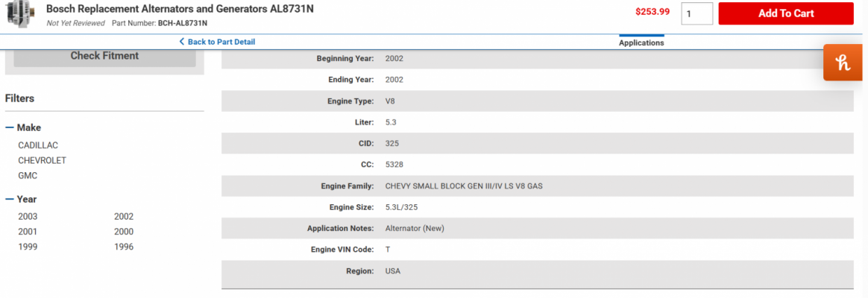The height and width of the screenshot is (298, 868).
Task: Select the 2000 year filter
Action: [124, 232]
